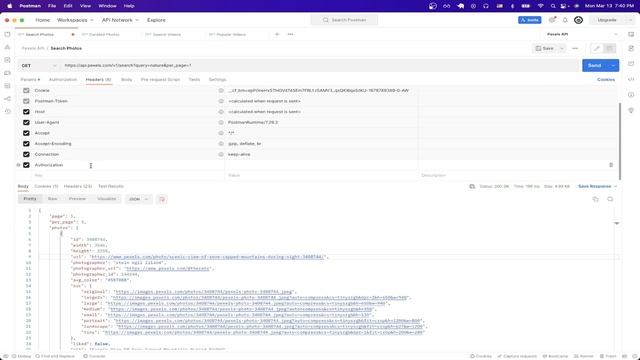Click the bell notifications icon

(565, 20)
